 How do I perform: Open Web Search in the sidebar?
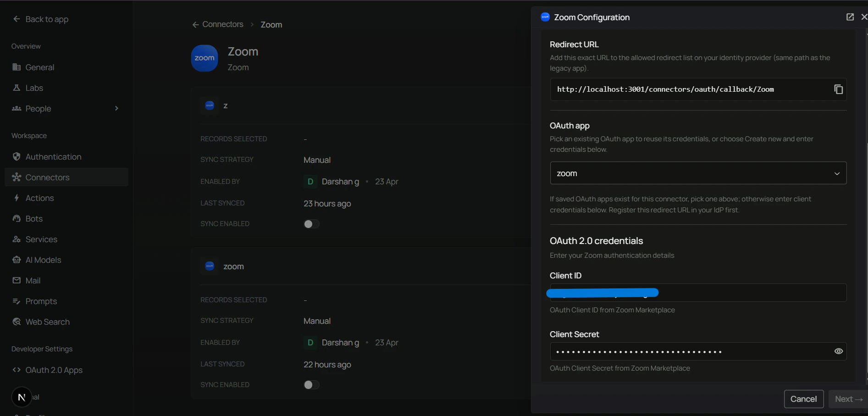(66, 322)
